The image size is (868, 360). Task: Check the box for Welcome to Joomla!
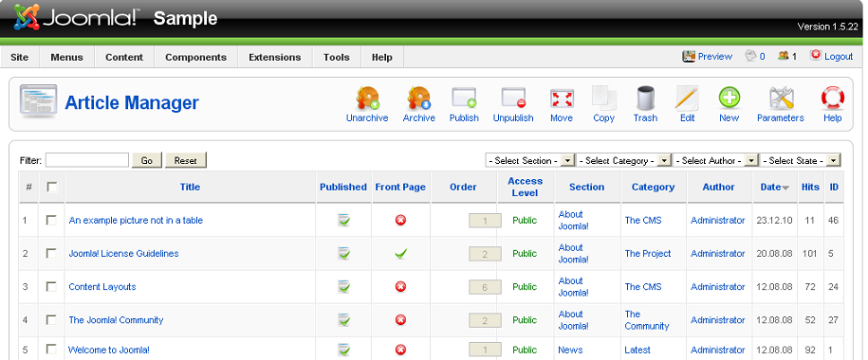51,349
